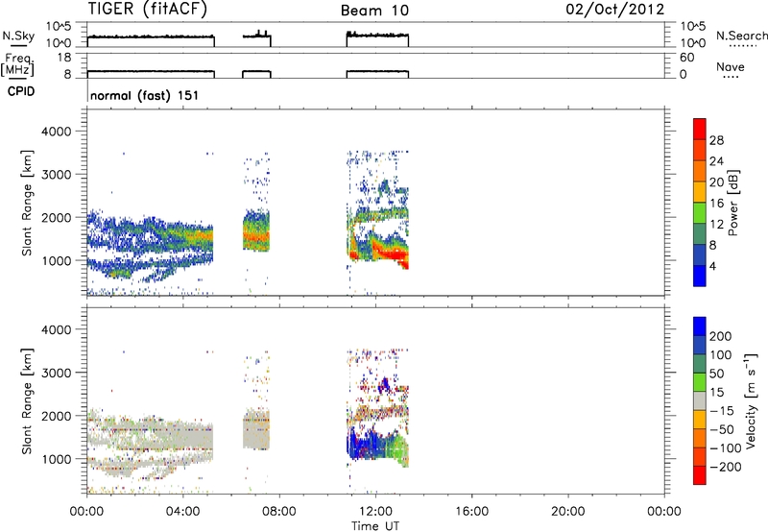Click the 16 tick on power scale
This screenshot has height=532, width=768.
click(x=716, y=204)
